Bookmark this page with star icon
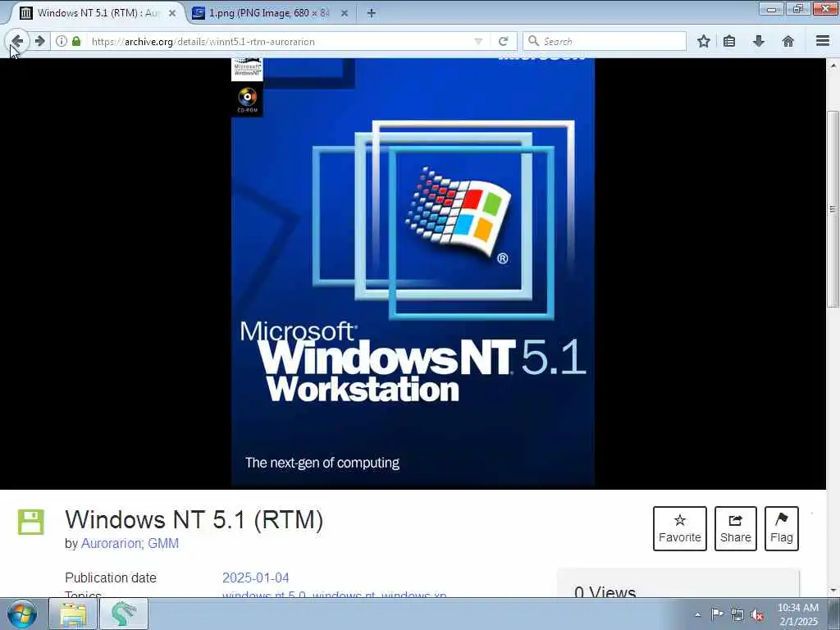The image size is (840, 630). [x=703, y=41]
